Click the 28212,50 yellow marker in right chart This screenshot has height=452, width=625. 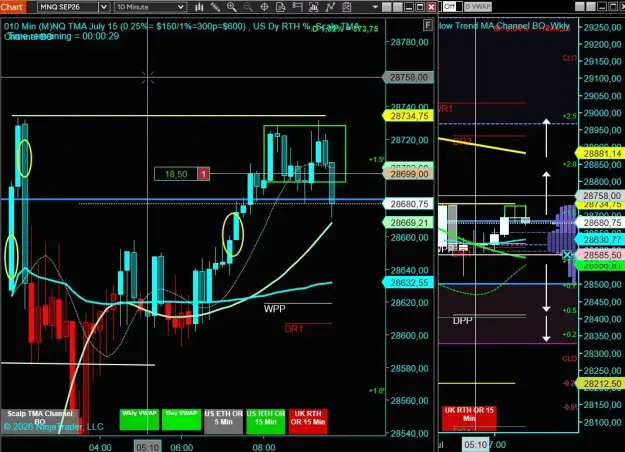(x=601, y=383)
